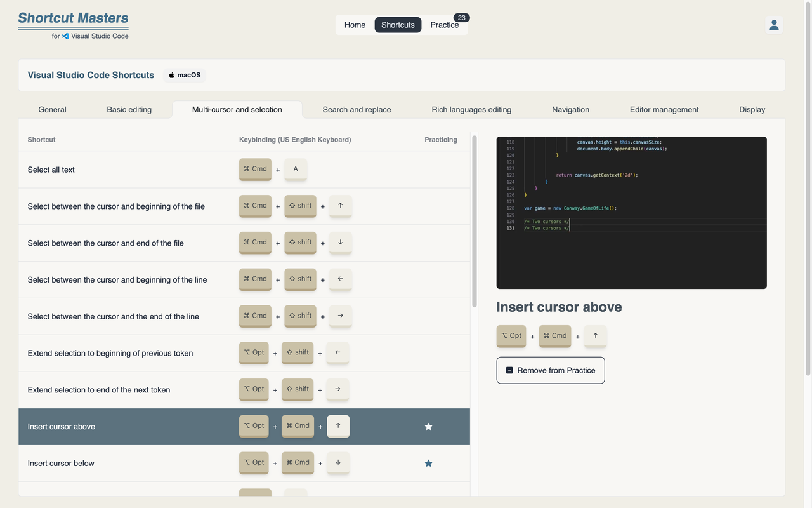Image resolution: width=812 pixels, height=508 pixels.
Task: Open the Practice page
Action: [x=445, y=25]
